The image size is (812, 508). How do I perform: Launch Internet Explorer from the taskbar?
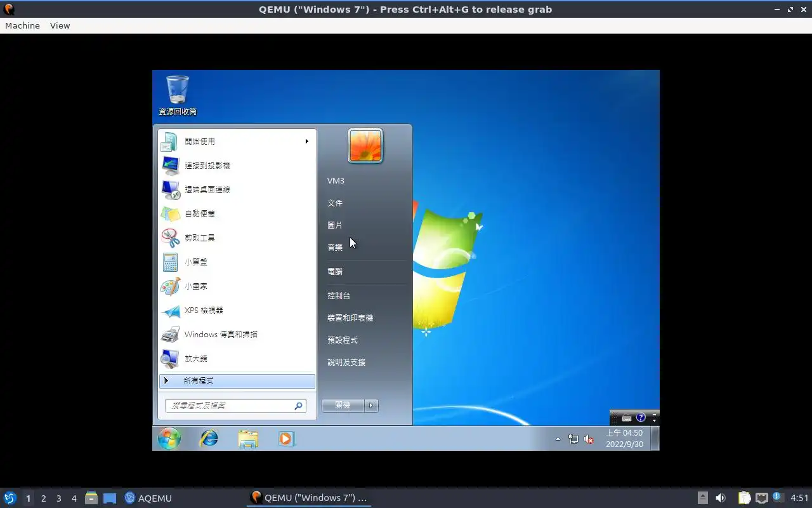(209, 438)
